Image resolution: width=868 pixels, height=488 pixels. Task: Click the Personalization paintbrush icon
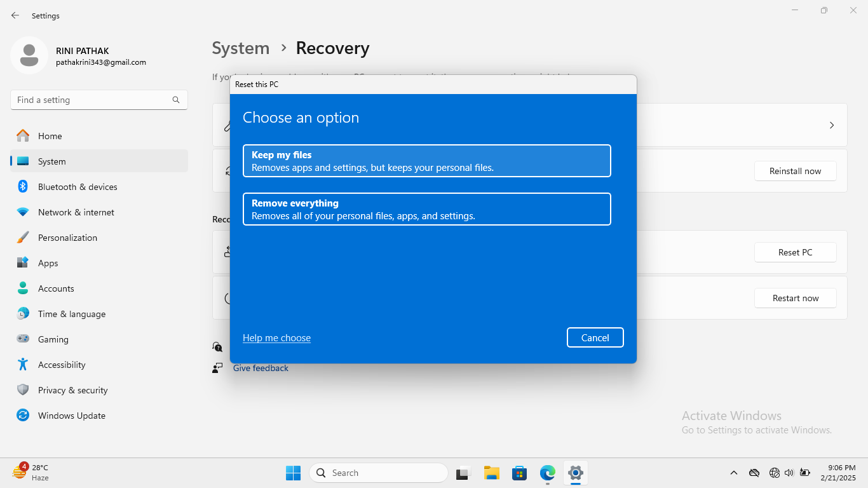tap(23, 238)
